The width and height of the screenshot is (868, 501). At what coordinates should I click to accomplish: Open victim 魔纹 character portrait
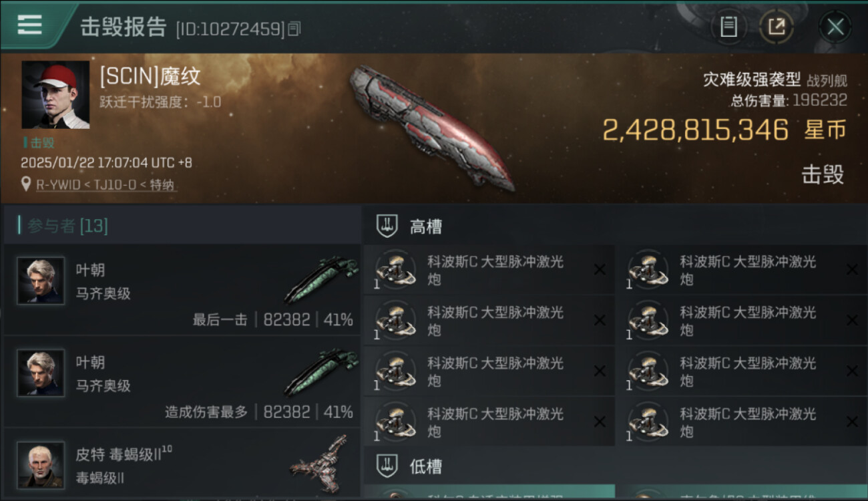pos(55,95)
